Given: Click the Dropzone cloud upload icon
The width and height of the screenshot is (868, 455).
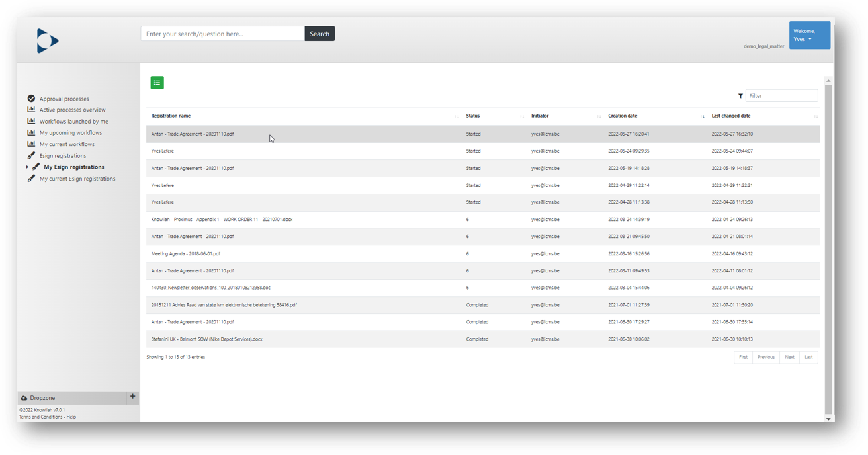Looking at the screenshot, I should pyautogui.click(x=24, y=398).
